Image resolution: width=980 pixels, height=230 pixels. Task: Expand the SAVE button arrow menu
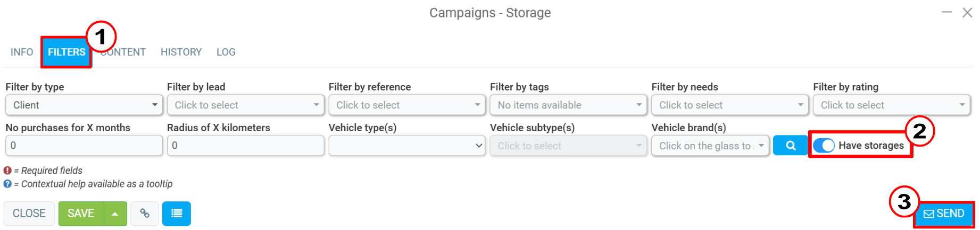click(115, 214)
